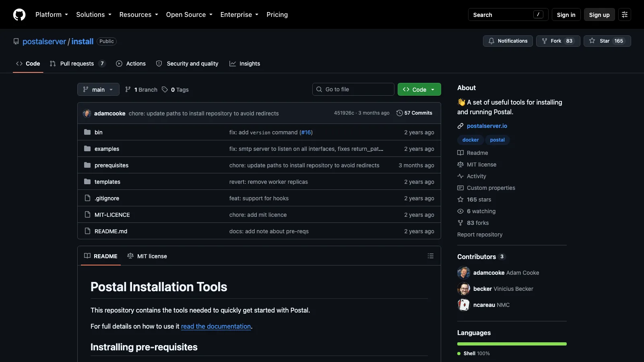Star this repository

point(607,41)
